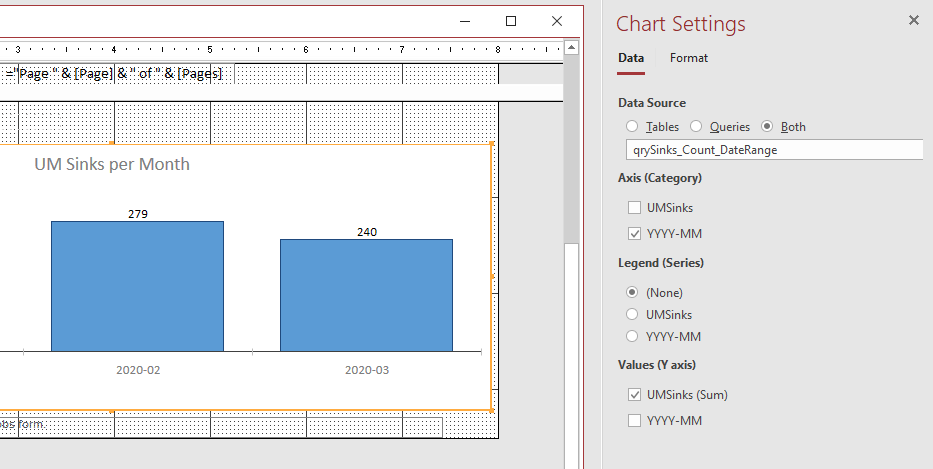Select the Both data source radio button
The image size is (933, 469).
(767, 126)
